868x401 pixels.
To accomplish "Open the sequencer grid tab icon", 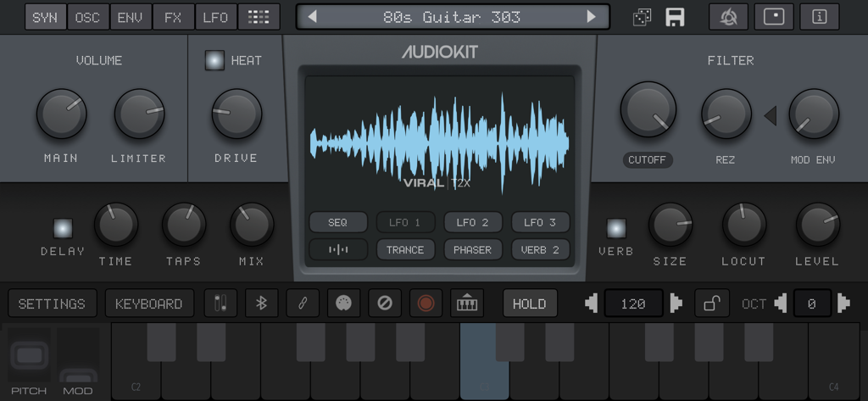I will pyautogui.click(x=259, y=17).
